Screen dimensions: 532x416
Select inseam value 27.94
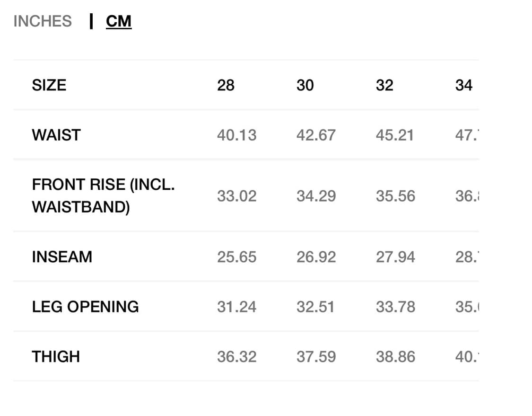point(396,257)
